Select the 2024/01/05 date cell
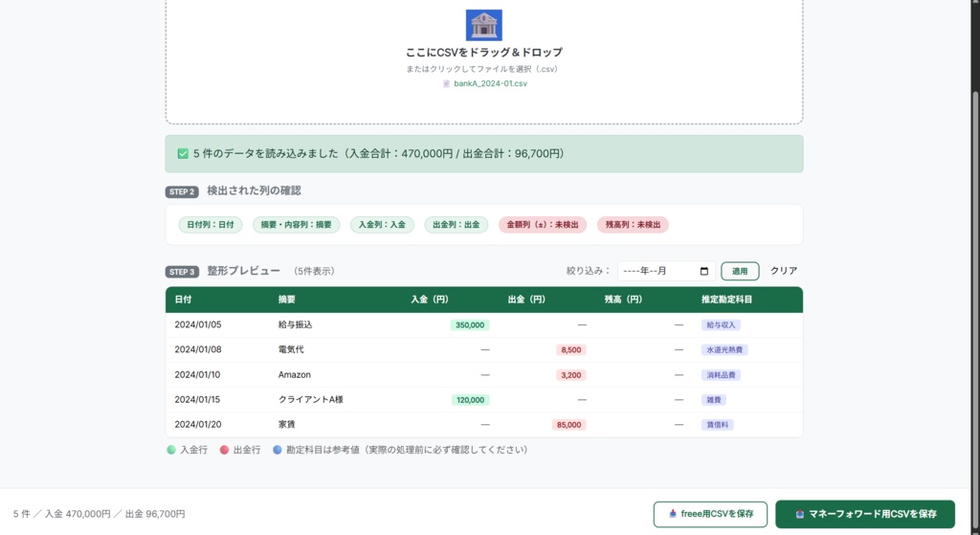Image resolution: width=980 pixels, height=535 pixels. point(198,325)
